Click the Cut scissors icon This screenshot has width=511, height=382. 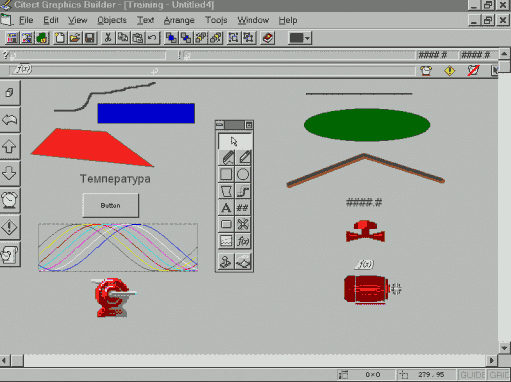[108, 38]
